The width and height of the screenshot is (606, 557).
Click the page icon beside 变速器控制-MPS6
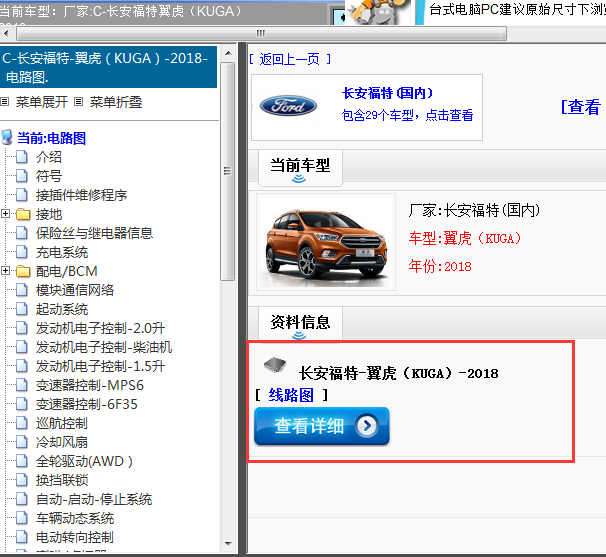[x=22, y=385]
